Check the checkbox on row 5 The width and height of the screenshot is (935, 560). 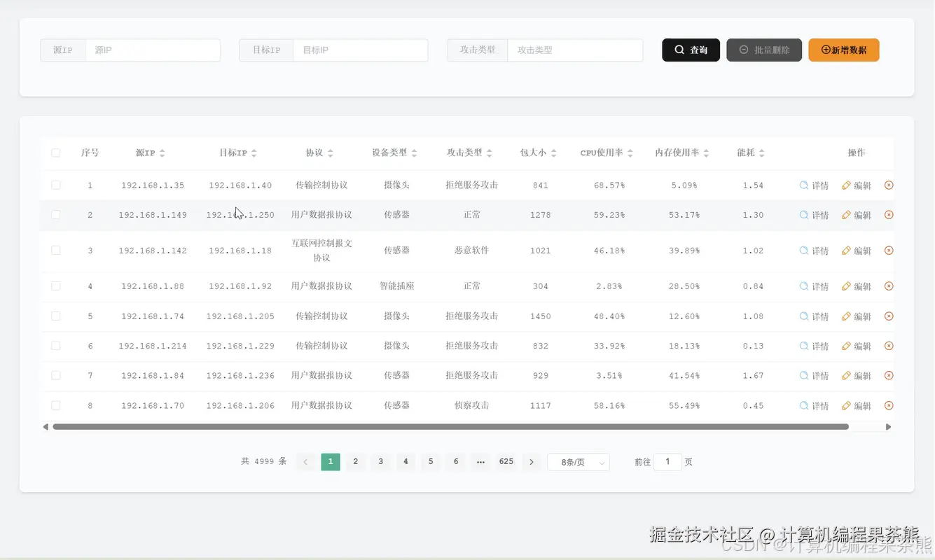[56, 316]
